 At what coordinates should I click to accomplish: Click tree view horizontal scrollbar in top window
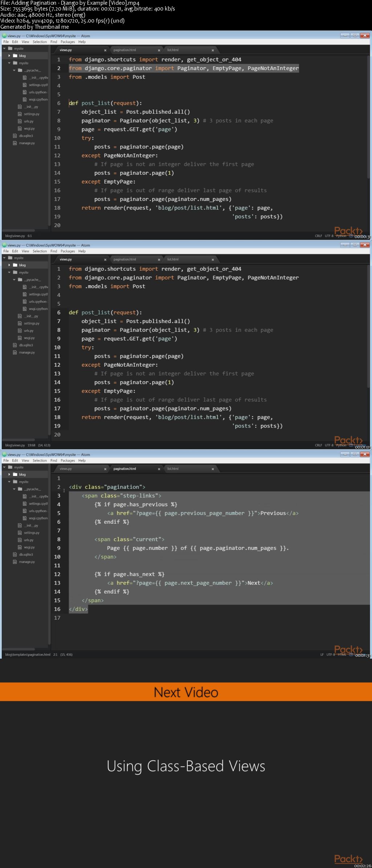pos(19,230)
